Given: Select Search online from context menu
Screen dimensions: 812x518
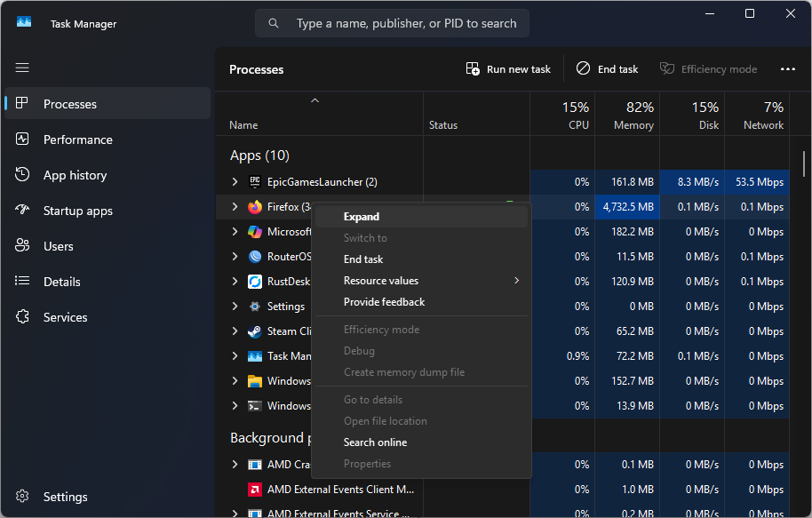Looking at the screenshot, I should pos(375,442).
